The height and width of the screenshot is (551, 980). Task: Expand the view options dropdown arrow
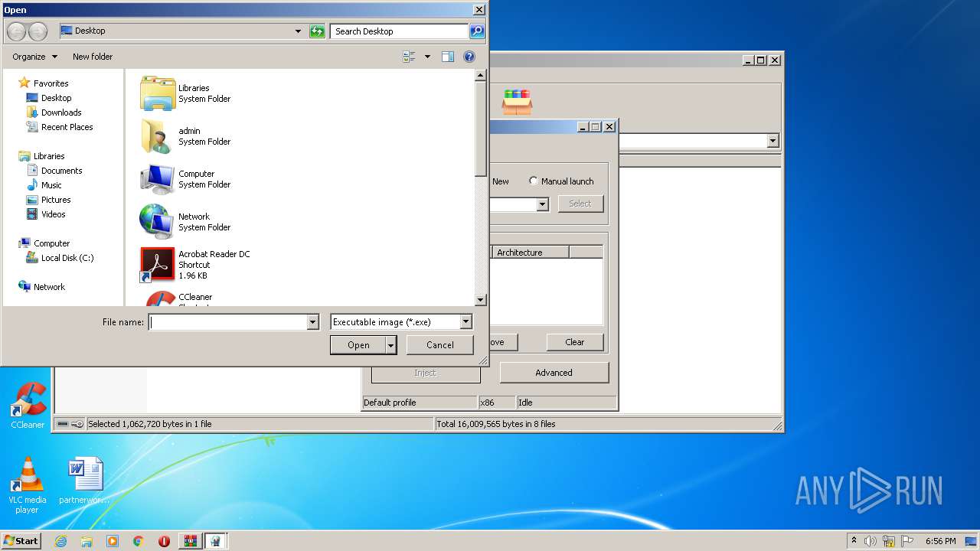pos(427,57)
